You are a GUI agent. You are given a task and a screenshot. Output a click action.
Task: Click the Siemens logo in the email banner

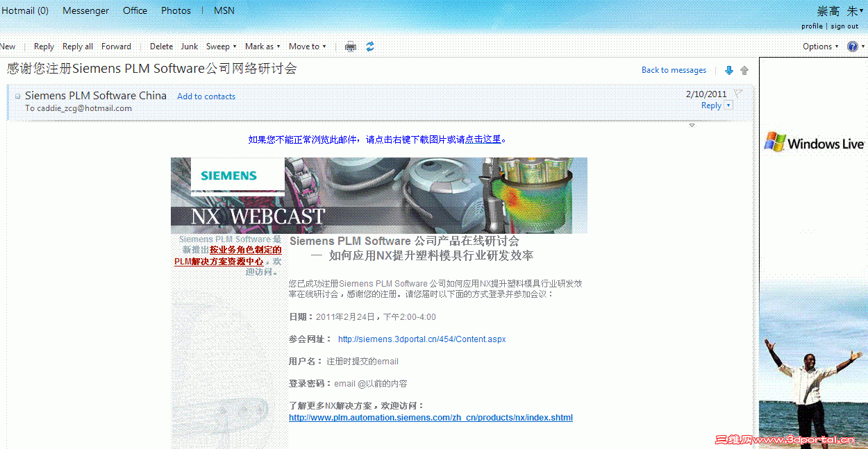coord(228,176)
